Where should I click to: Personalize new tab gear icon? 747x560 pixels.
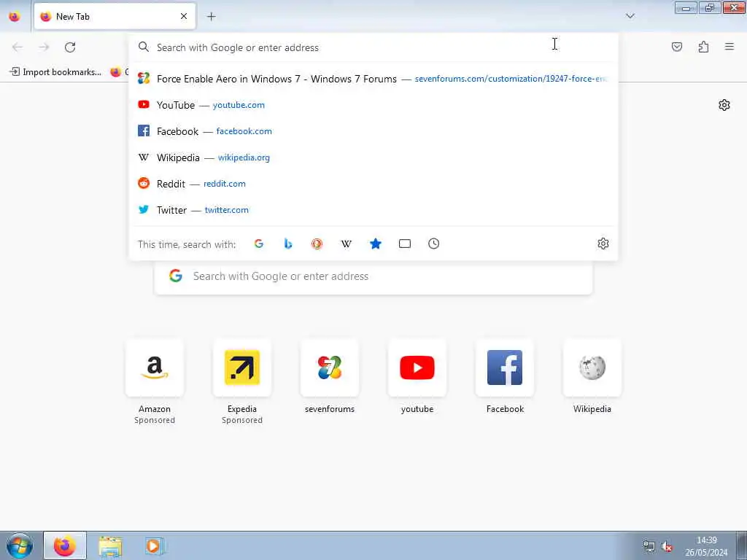click(x=724, y=105)
